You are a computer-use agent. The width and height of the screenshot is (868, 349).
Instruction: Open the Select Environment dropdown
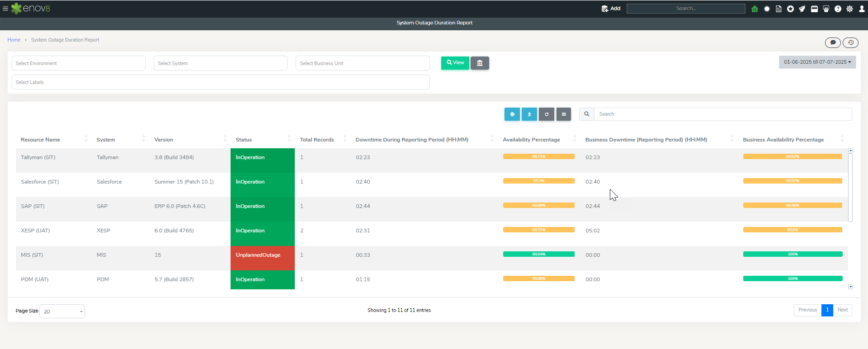pyautogui.click(x=79, y=63)
